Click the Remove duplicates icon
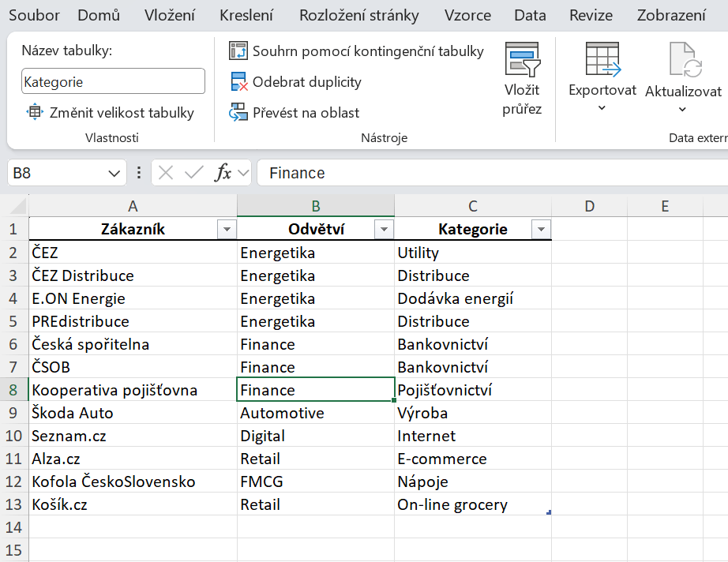Screen dimensions: 728x562 coord(238,82)
